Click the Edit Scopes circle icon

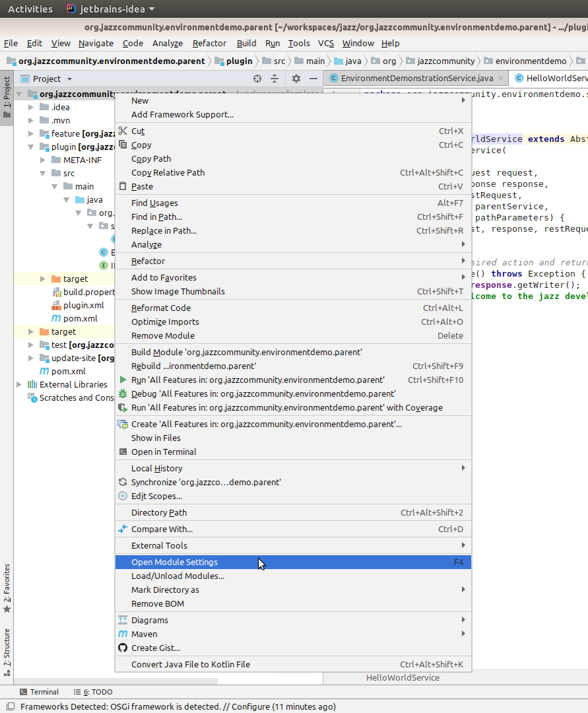click(123, 496)
